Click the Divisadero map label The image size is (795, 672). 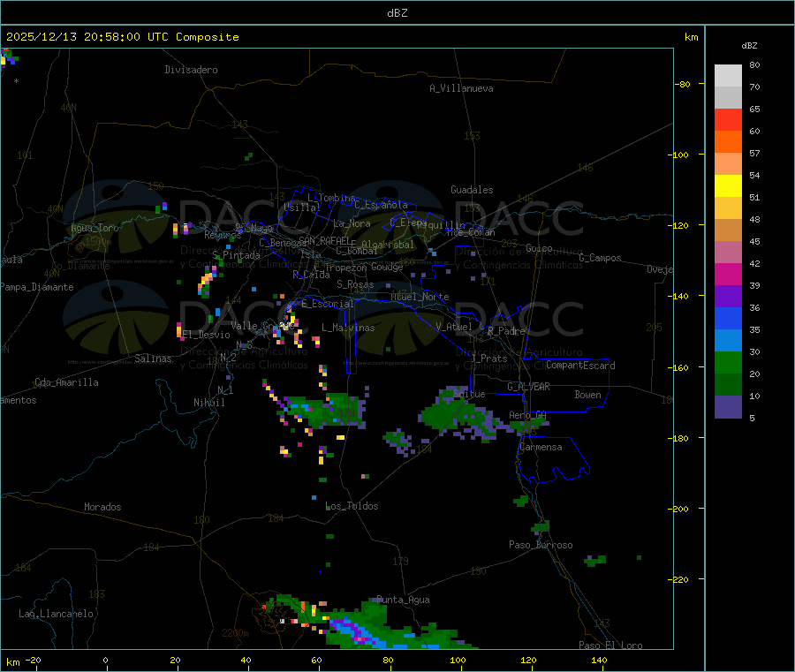click(x=191, y=70)
